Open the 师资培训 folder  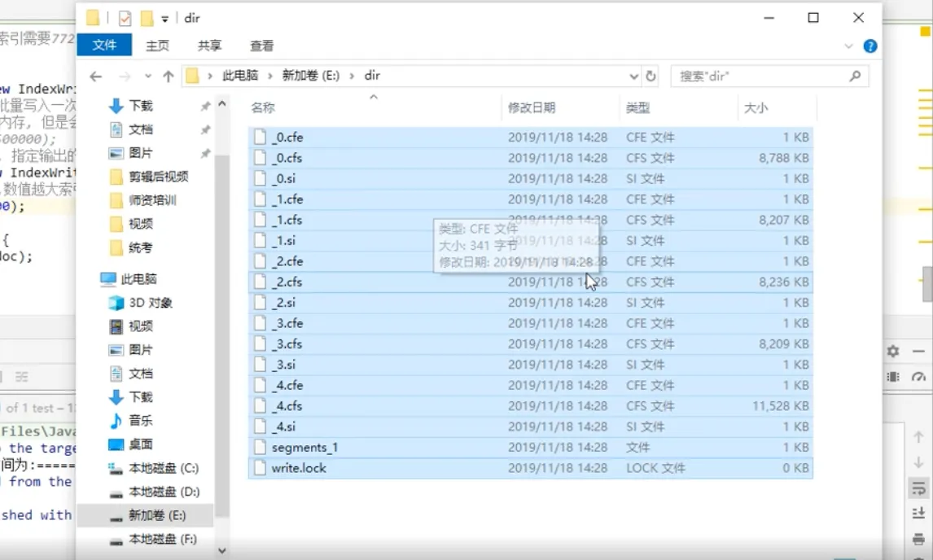152,200
